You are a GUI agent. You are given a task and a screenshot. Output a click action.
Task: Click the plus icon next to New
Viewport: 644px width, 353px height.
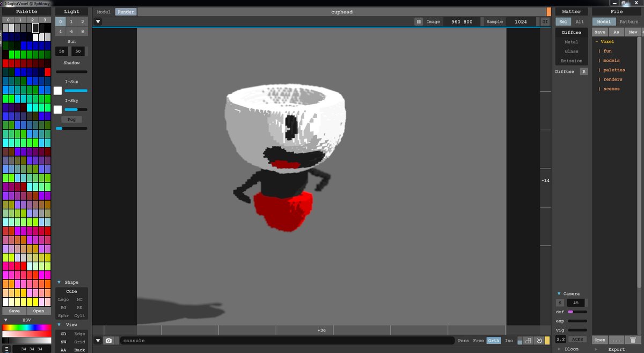[642, 32]
